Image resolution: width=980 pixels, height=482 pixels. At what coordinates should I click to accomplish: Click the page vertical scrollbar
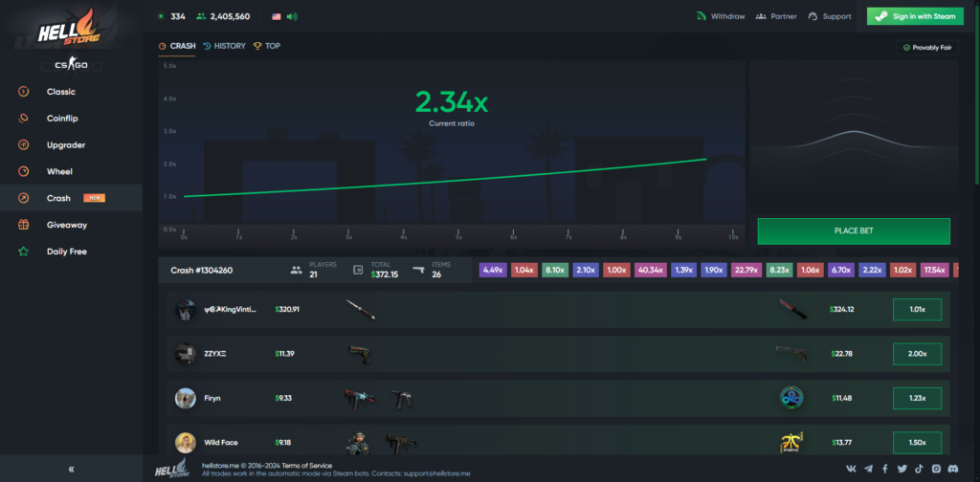[976, 94]
